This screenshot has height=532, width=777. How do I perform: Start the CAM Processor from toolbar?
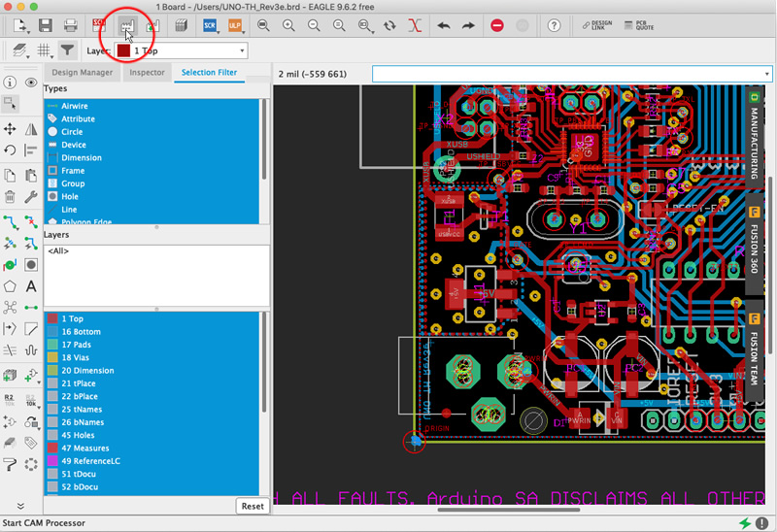coord(127,25)
